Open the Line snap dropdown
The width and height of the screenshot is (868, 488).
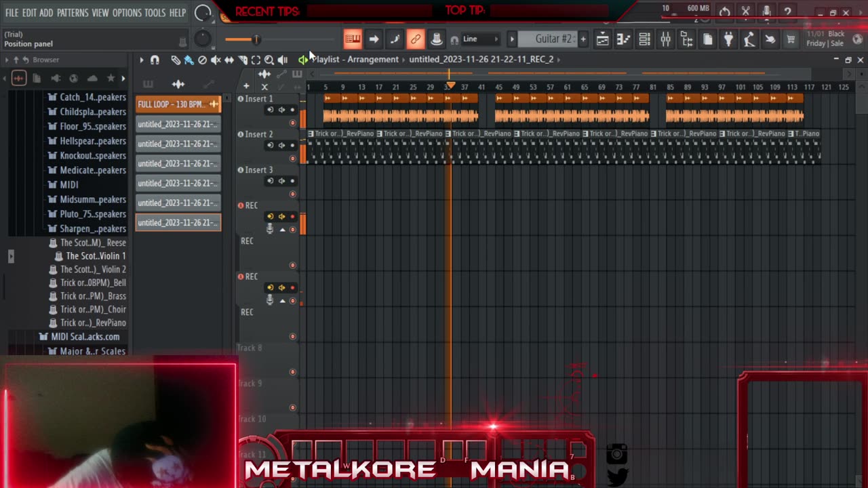pyautogui.click(x=480, y=39)
